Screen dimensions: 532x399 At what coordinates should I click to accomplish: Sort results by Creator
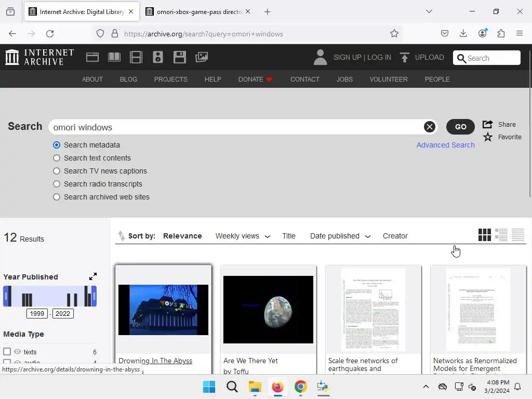395,236
